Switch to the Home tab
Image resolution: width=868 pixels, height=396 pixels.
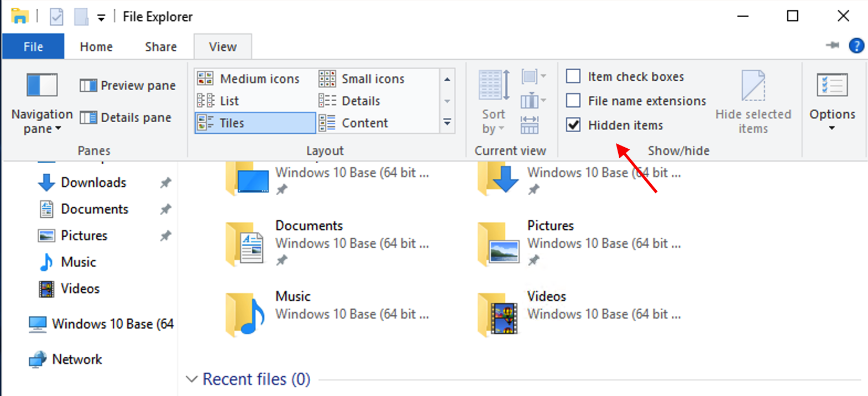click(96, 46)
